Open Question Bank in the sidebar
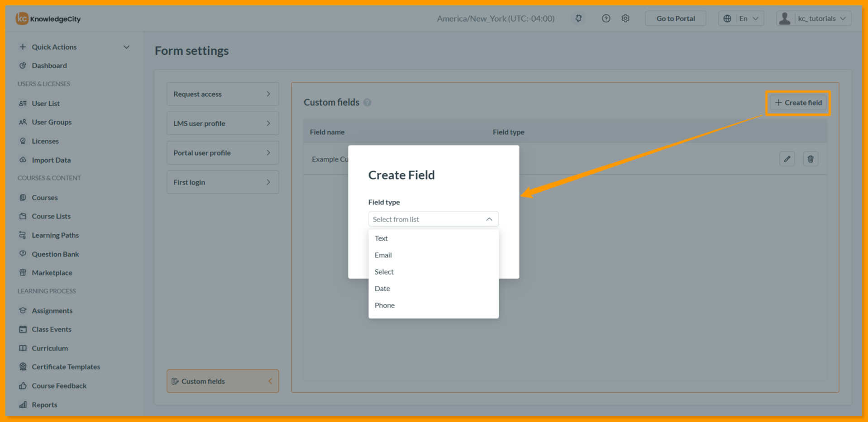This screenshot has height=422, width=868. point(55,254)
